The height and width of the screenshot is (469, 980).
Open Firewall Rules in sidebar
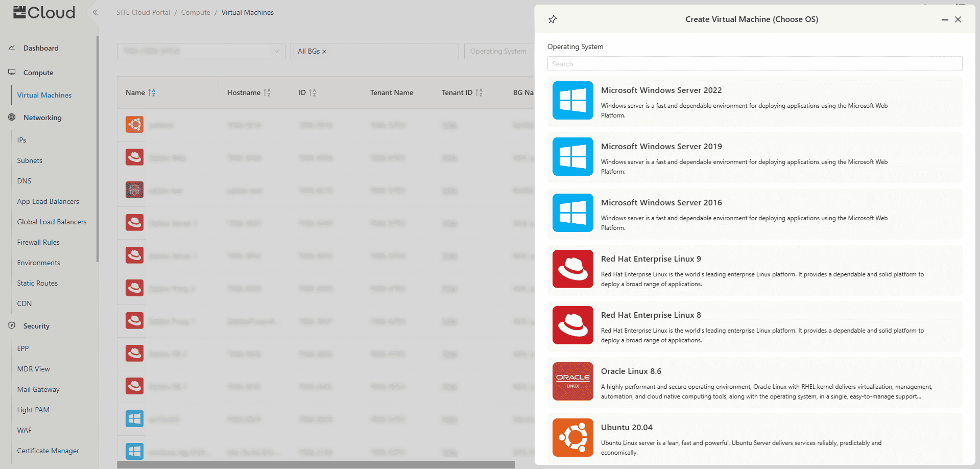point(38,242)
